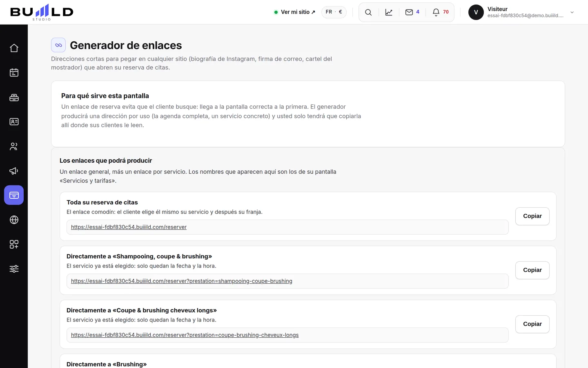588x368 pixels.
Task: Expand the Visiteur account menu chevron
Action: [x=572, y=12]
